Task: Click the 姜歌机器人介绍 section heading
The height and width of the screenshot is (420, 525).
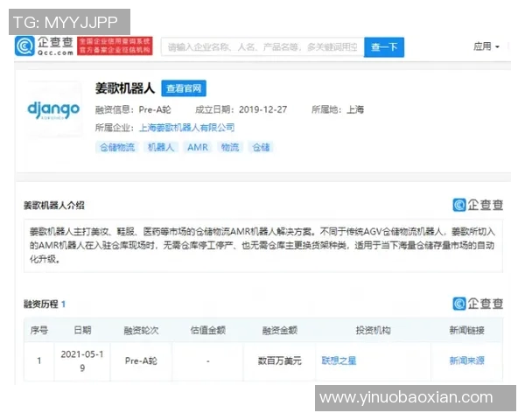Action: (x=54, y=206)
